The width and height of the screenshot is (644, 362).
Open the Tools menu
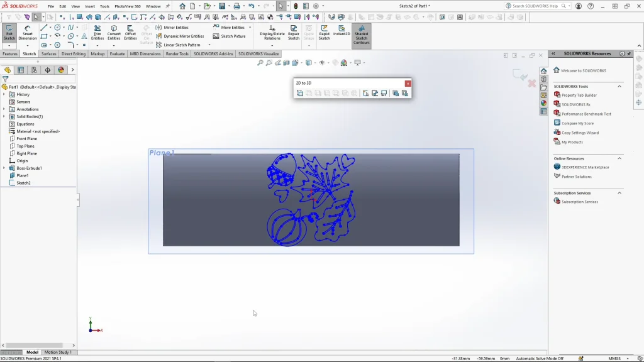pos(105,6)
